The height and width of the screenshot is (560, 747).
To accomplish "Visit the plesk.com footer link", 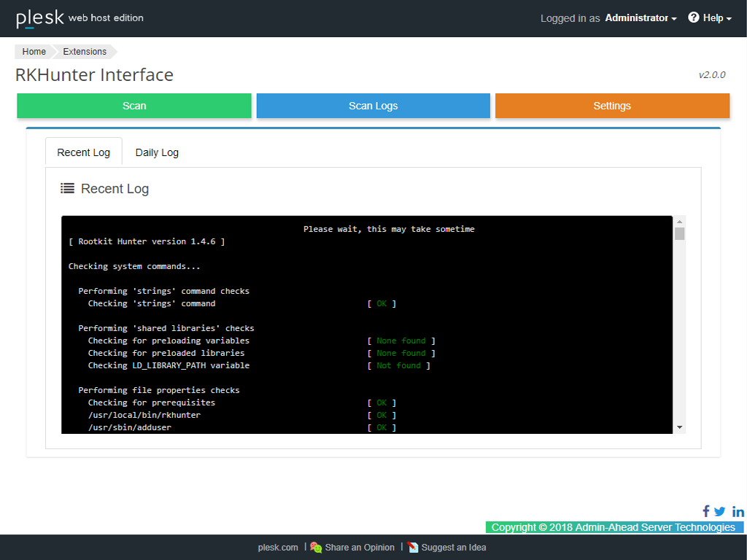I will 278,548.
